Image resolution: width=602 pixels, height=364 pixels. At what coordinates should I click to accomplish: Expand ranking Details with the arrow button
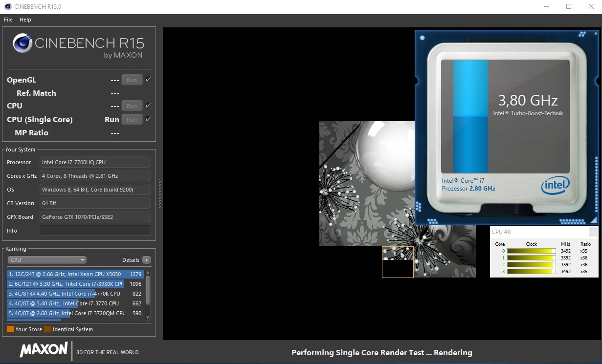pos(146,260)
